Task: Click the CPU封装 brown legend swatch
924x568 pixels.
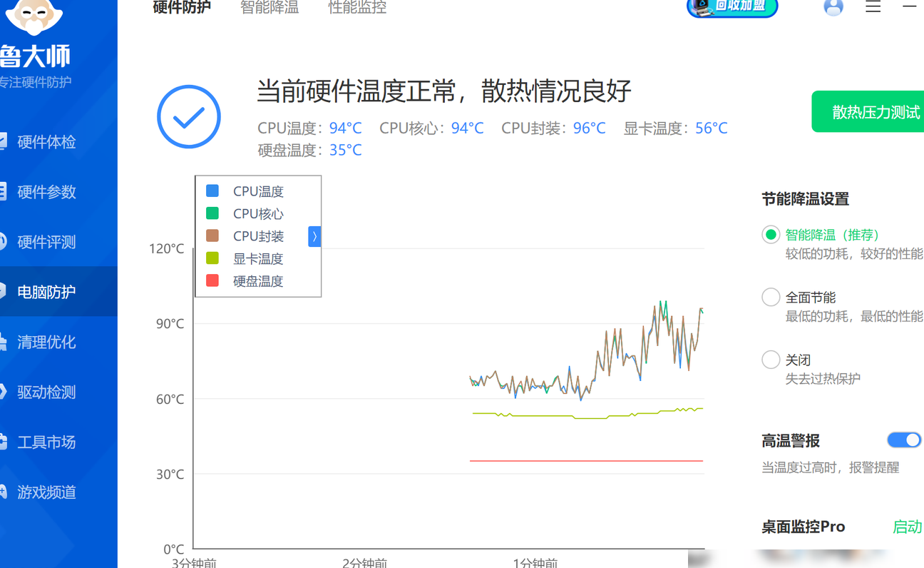Action: [x=212, y=235]
